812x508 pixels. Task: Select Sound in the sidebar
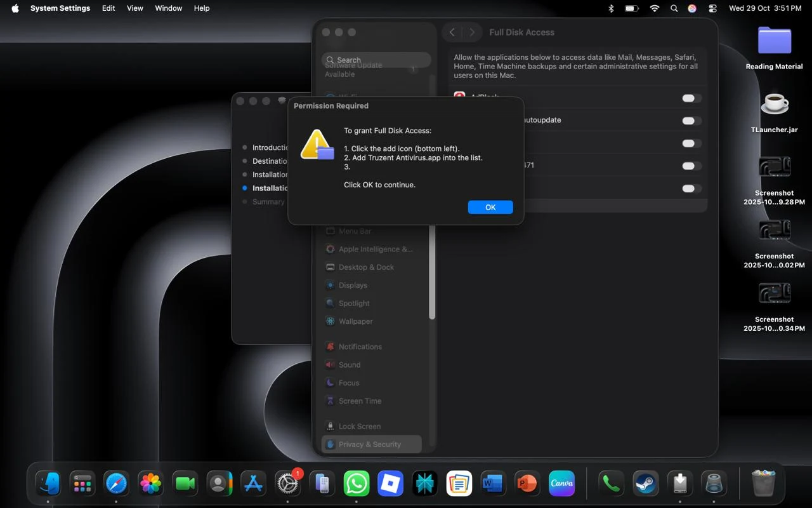pyautogui.click(x=349, y=365)
